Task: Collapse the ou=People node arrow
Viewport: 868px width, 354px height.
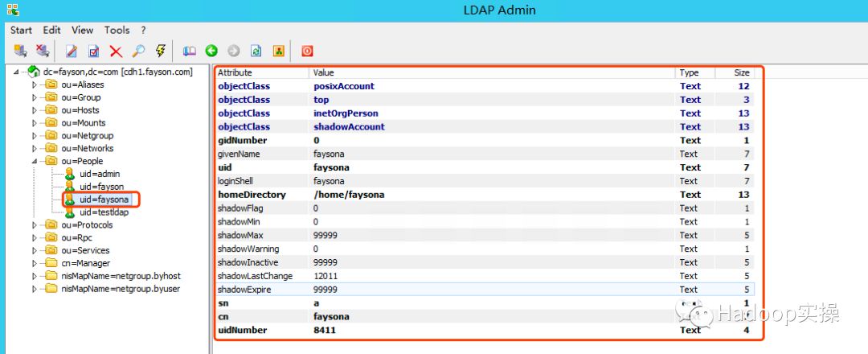Action: (x=35, y=161)
